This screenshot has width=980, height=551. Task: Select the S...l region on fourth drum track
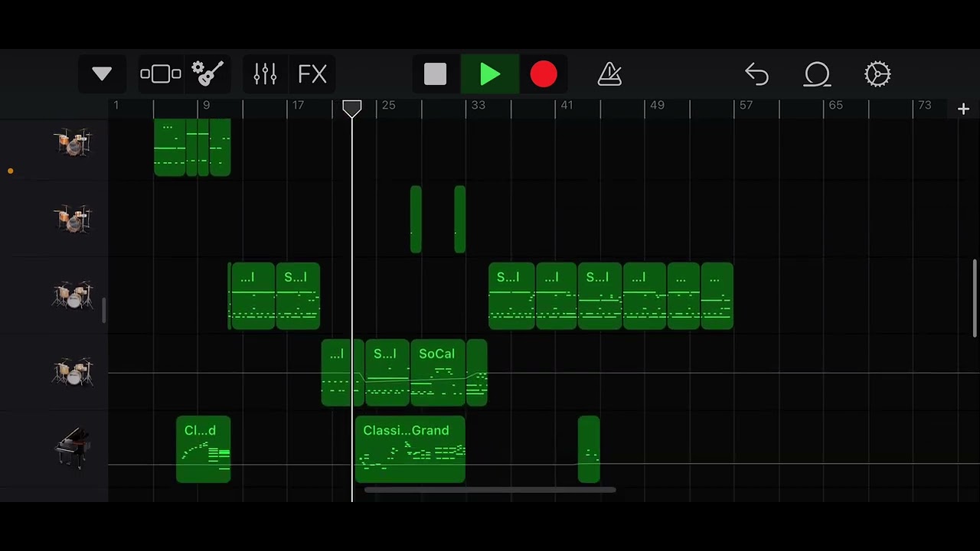click(387, 373)
